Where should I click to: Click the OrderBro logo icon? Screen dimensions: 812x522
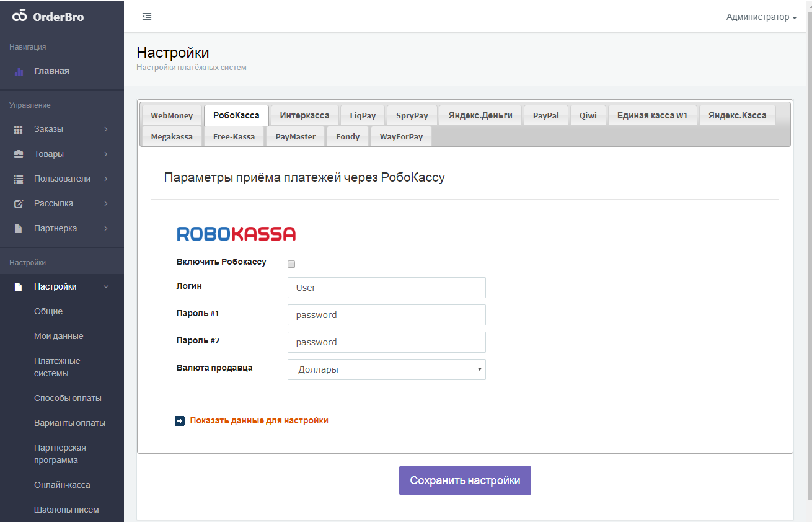(x=20, y=16)
